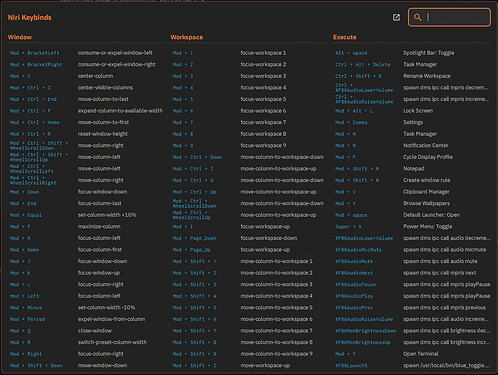This screenshot has height=375, width=498.
Task: Click the Niri Keybinds title
Action: [30, 17]
